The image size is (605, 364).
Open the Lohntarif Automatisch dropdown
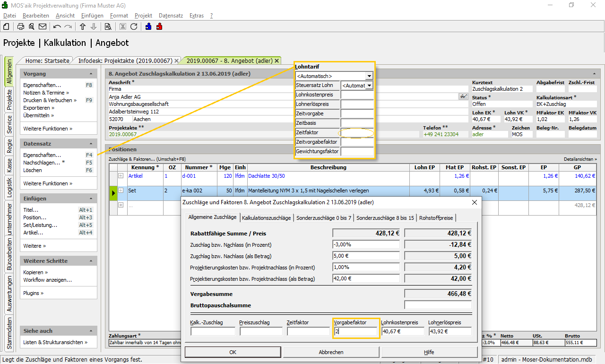pyautogui.click(x=369, y=76)
